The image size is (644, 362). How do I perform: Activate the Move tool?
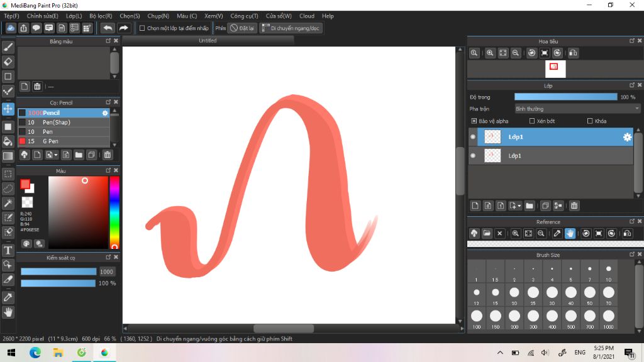click(8, 109)
